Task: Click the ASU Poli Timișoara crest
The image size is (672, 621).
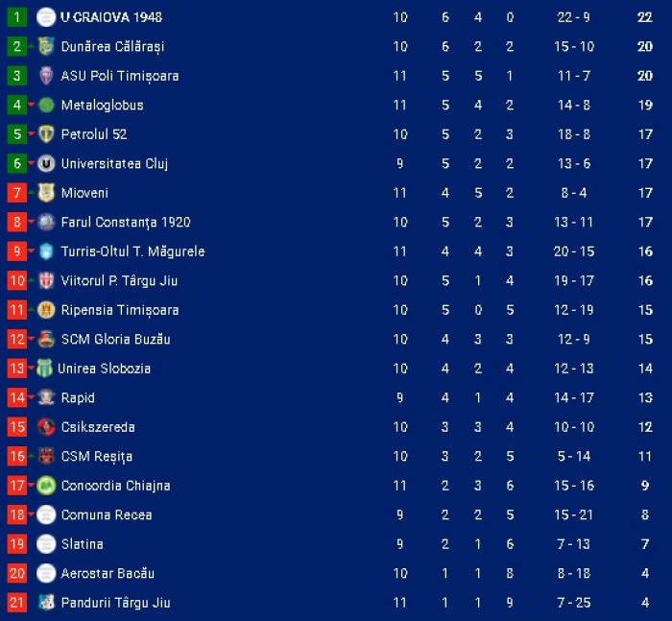Action: coord(46,76)
